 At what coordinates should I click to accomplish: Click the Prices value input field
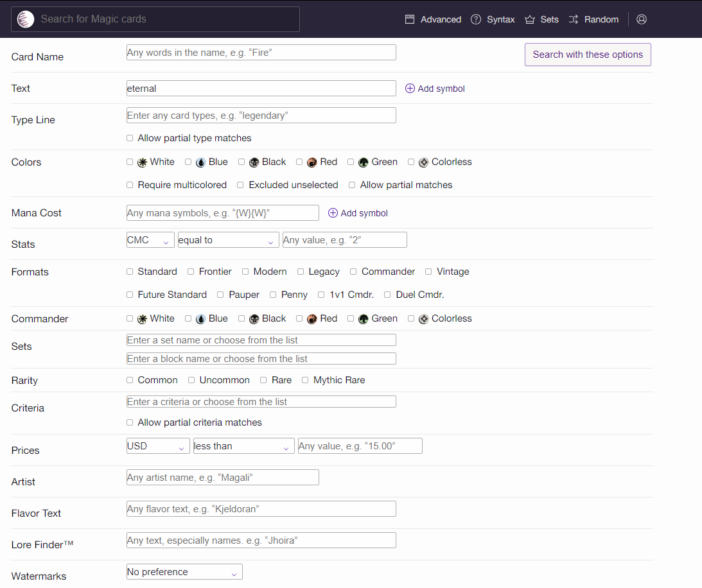(x=360, y=446)
